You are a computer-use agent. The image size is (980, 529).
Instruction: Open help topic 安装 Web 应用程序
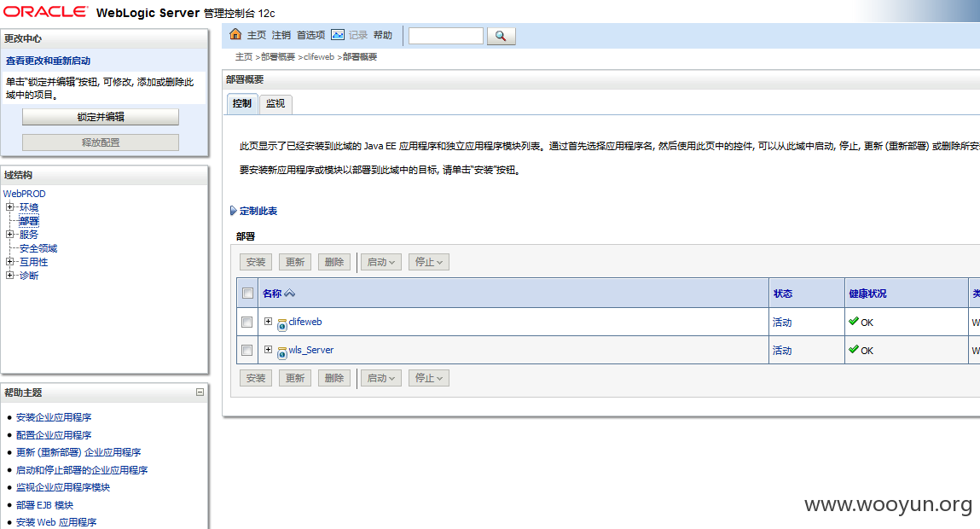pos(56,522)
